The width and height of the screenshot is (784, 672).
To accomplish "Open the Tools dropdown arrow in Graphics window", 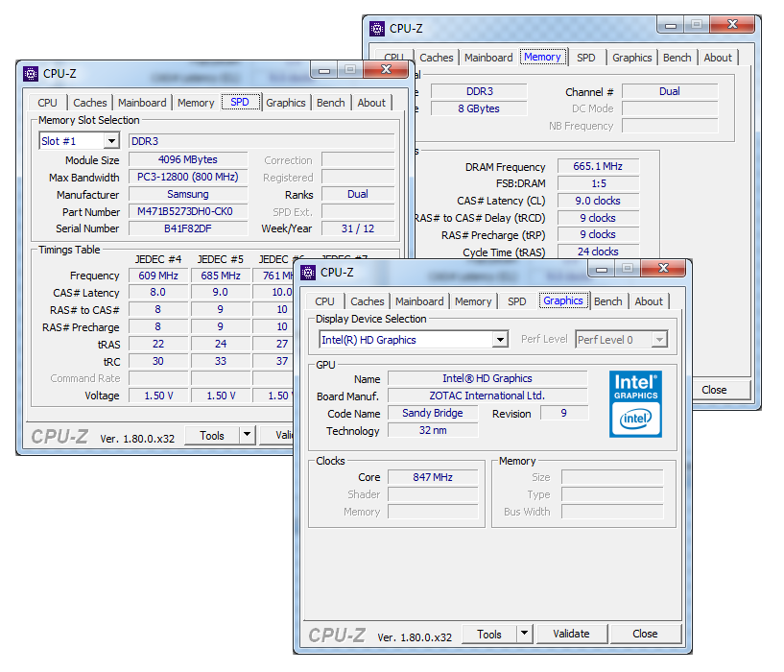I will [x=524, y=634].
